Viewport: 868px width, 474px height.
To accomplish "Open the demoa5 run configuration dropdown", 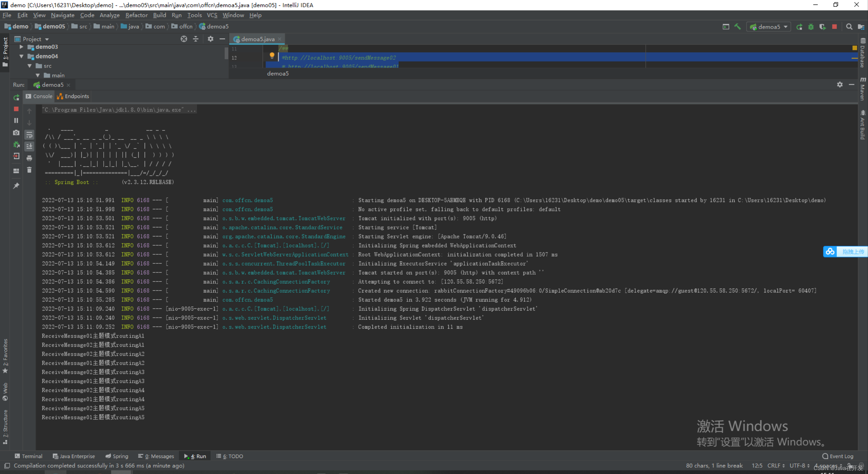I will [769, 27].
